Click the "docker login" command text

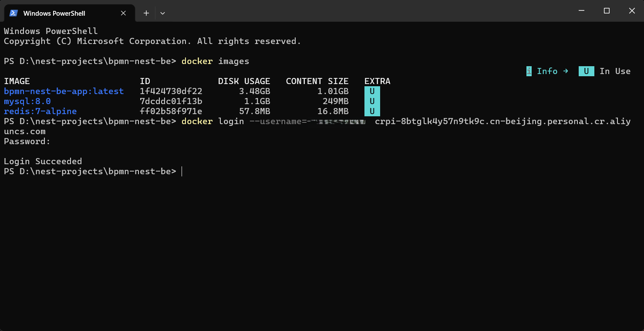[213, 121]
